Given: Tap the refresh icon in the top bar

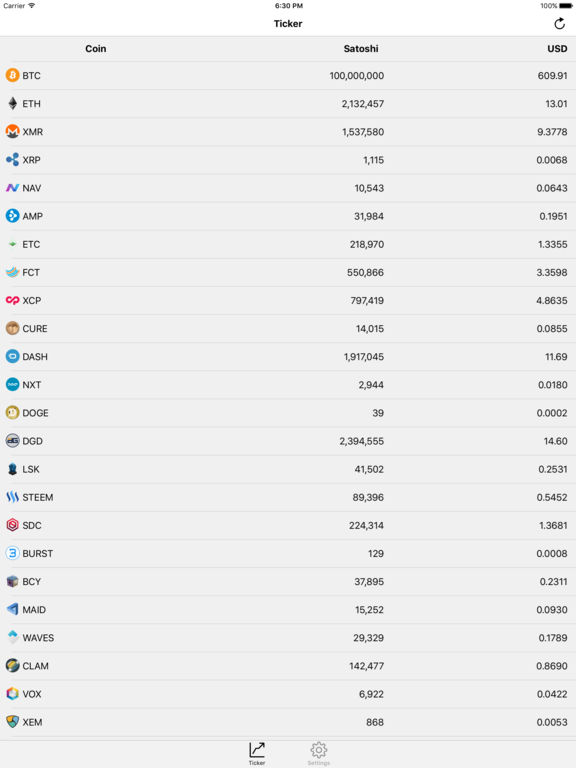Looking at the screenshot, I should [559, 24].
